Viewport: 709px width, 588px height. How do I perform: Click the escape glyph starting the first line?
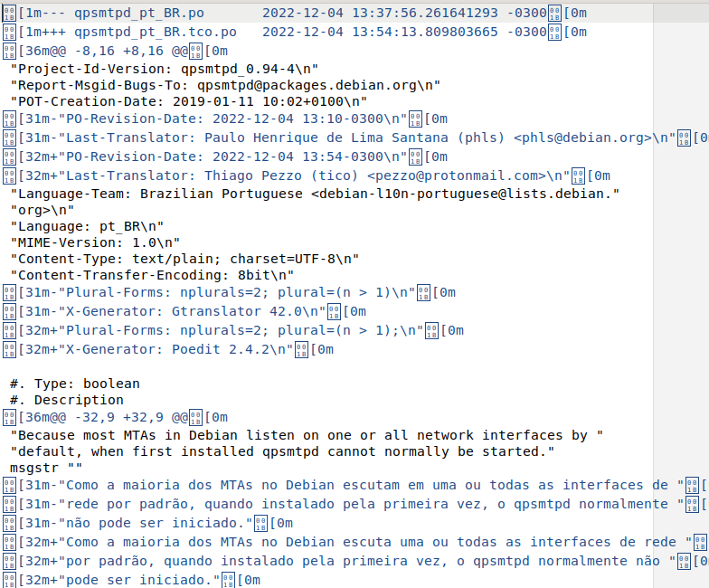coord(9,14)
